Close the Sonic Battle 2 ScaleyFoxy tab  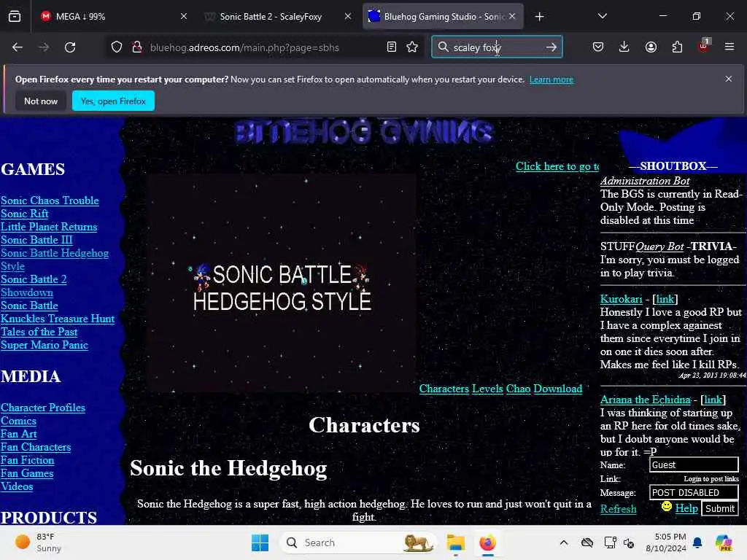[348, 17]
